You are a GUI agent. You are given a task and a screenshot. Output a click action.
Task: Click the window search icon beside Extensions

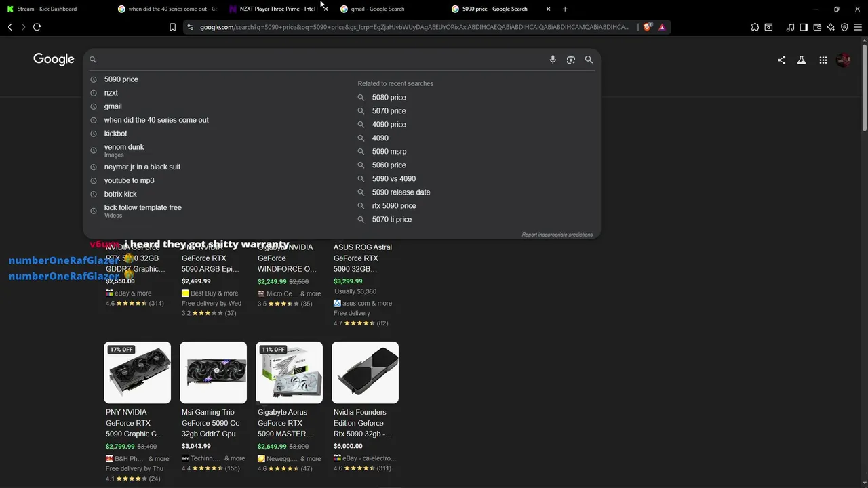coord(768,27)
